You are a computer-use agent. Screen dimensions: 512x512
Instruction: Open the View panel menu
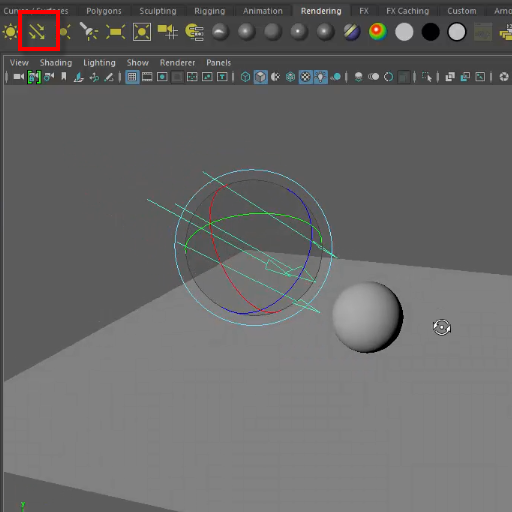click(19, 63)
